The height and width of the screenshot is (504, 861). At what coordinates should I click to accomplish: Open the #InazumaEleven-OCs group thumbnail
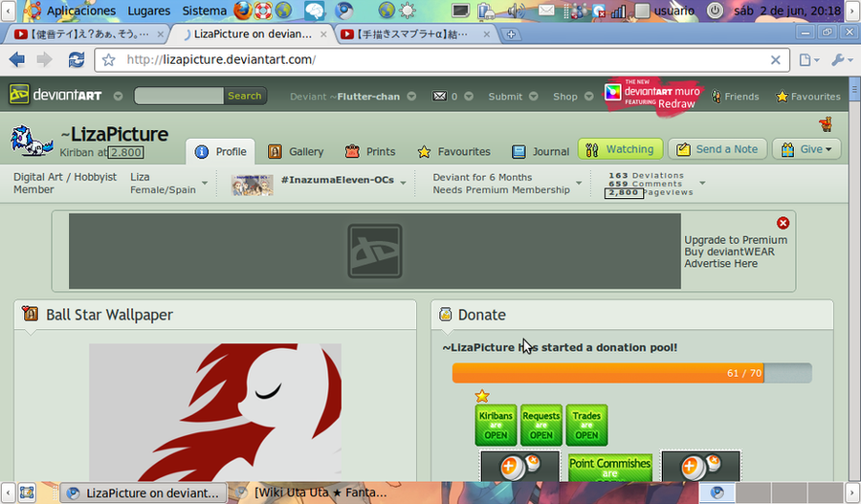tap(252, 185)
